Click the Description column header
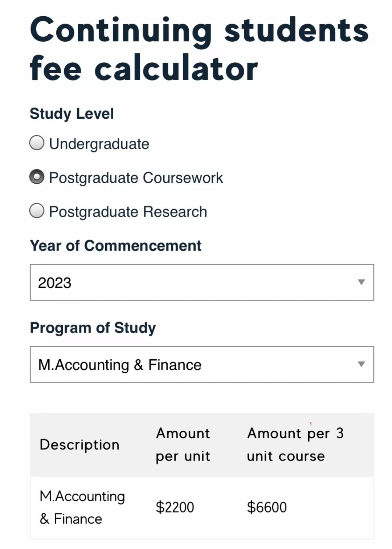This screenshot has height=549, width=392. (79, 444)
